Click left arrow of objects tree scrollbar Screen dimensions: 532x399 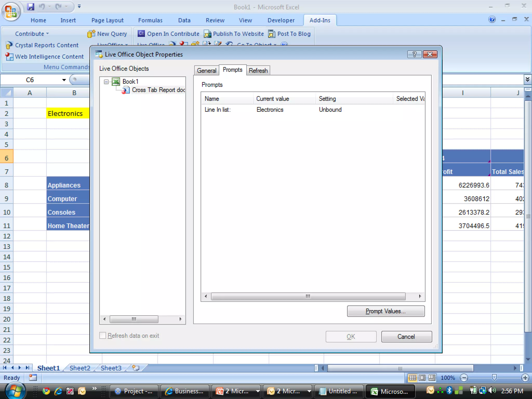(x=104, y=319)
